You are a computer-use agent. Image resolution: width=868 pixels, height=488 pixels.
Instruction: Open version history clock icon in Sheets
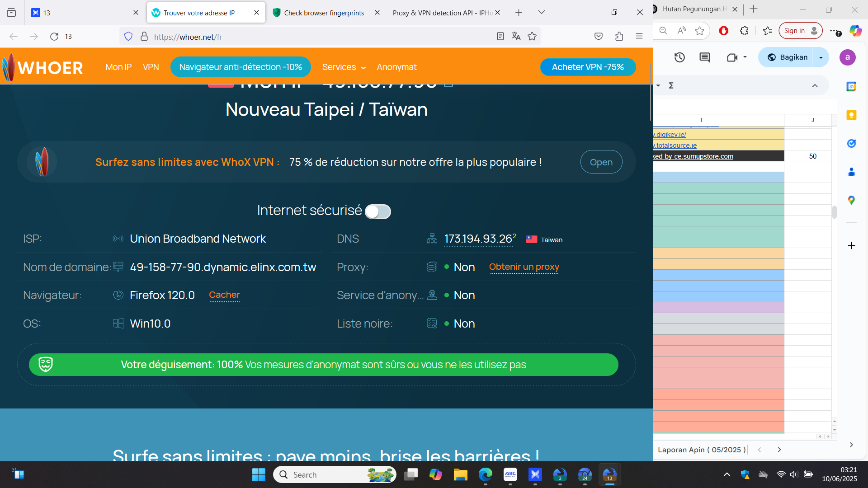(x=679, y=57)
